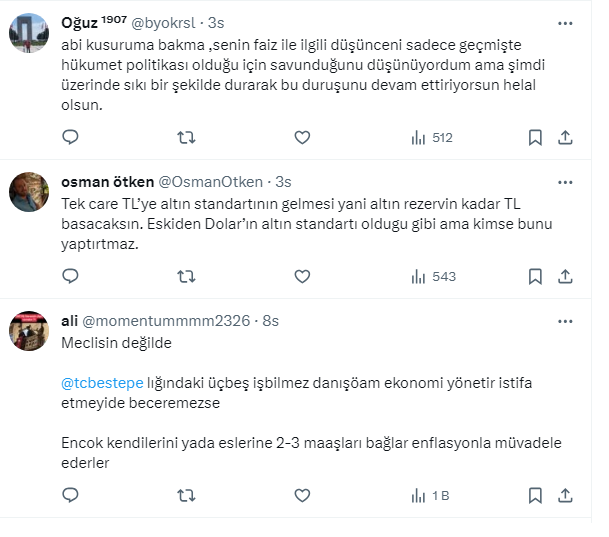Bookmark Oğuz's tweet
The image size is (609, 537).
[x=535, y=137]
